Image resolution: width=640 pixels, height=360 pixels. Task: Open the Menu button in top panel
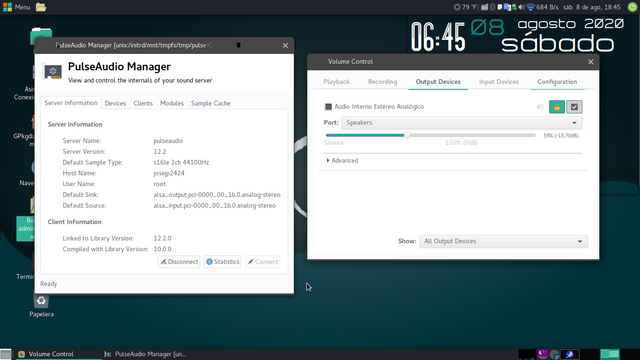click(x=16, y=7)
